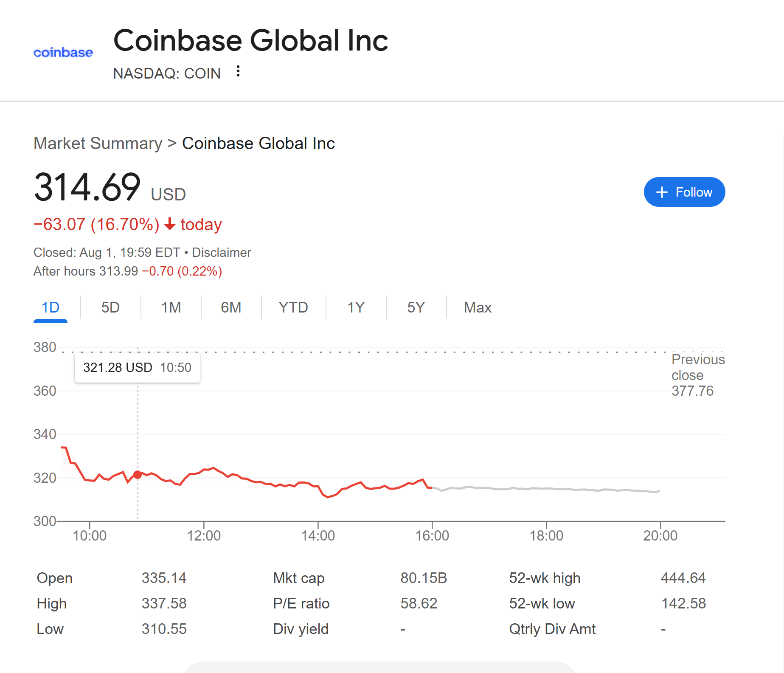Select the red price marker dot on chart
This screenshot has height=673, width=784.
coord(138,475)
